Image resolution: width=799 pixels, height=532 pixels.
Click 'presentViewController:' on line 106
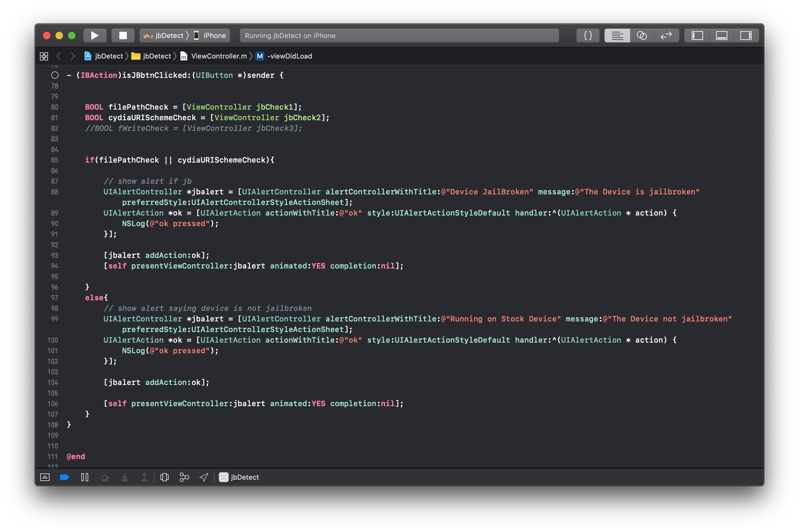point(182,404)
